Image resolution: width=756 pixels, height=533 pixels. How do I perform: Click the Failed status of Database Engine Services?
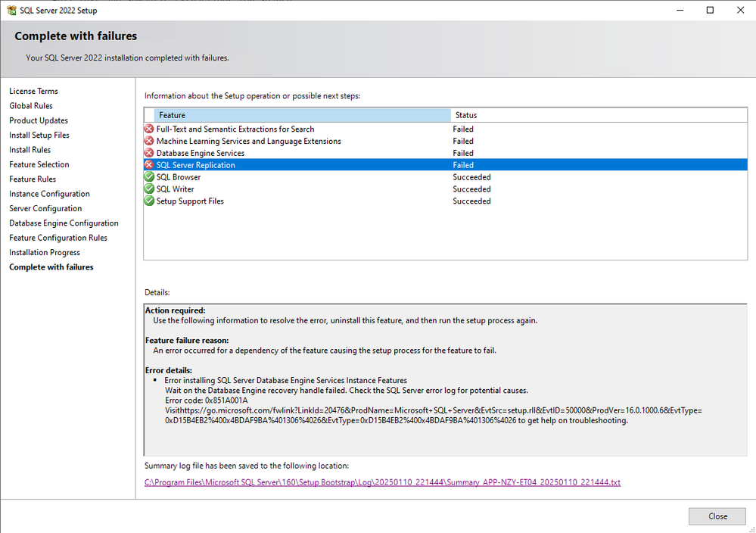click(x=463, y=153)
